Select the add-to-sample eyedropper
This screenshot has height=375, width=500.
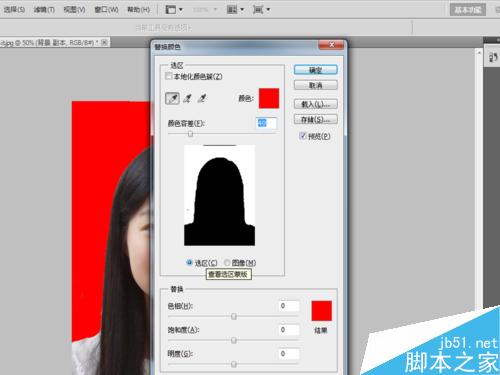click(x=188, y=98)
